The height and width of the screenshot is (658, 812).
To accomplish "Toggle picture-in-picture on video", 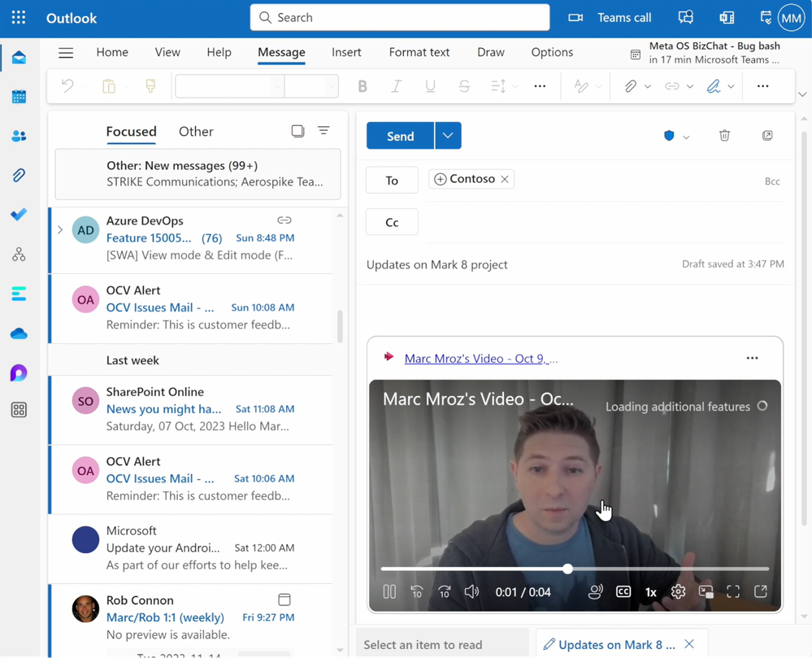I will click(x=706, y=591).
